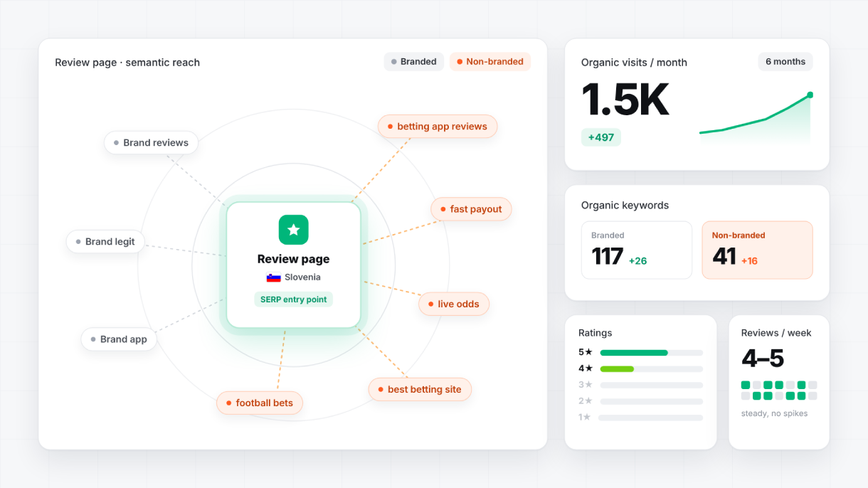Click the green star icon in Review page card
The width and height of the screenshot is (868, 488).
(293, 230)
